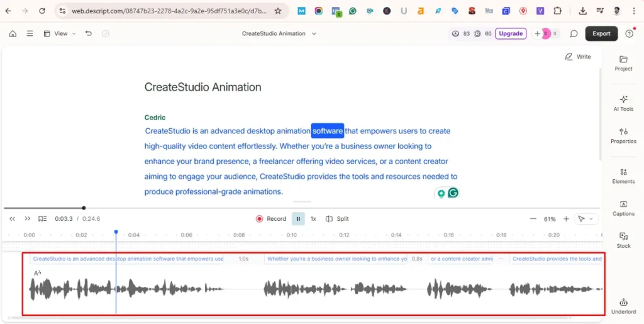The width and height of the screenshot is (644, 324).
Task: Go back in the browser
Action: tap(8, 11)
